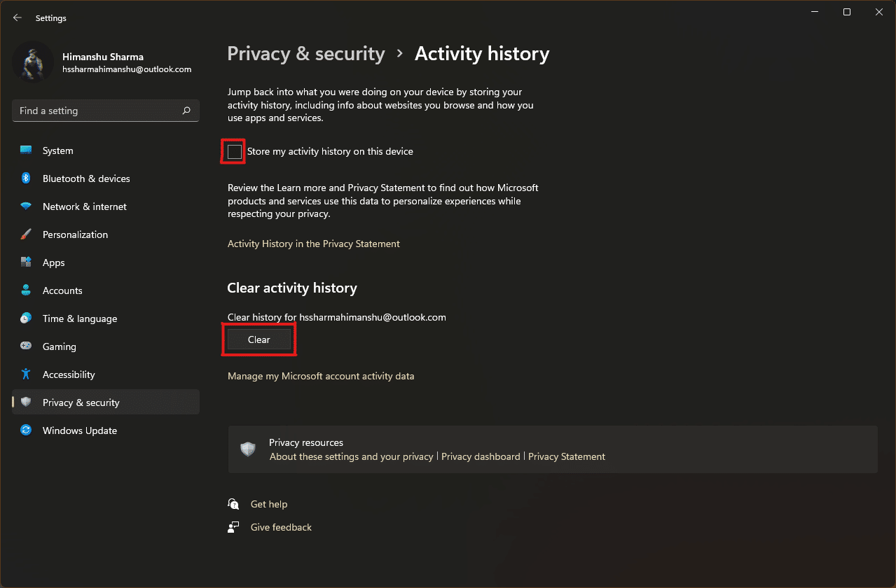
Task: Select Privacy & security in the breadcrumb
Action: coord(306,54)
